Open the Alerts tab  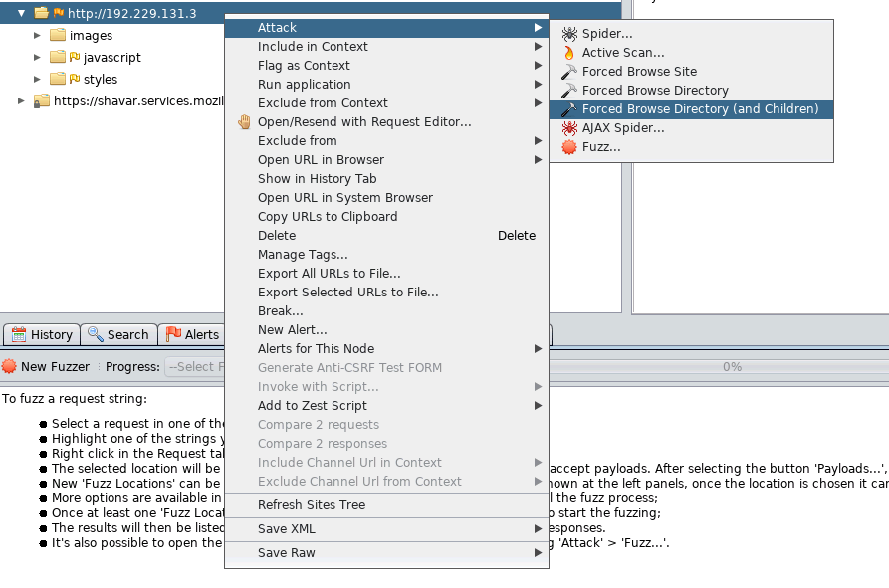pyautogui.click(x=192, y=334)
